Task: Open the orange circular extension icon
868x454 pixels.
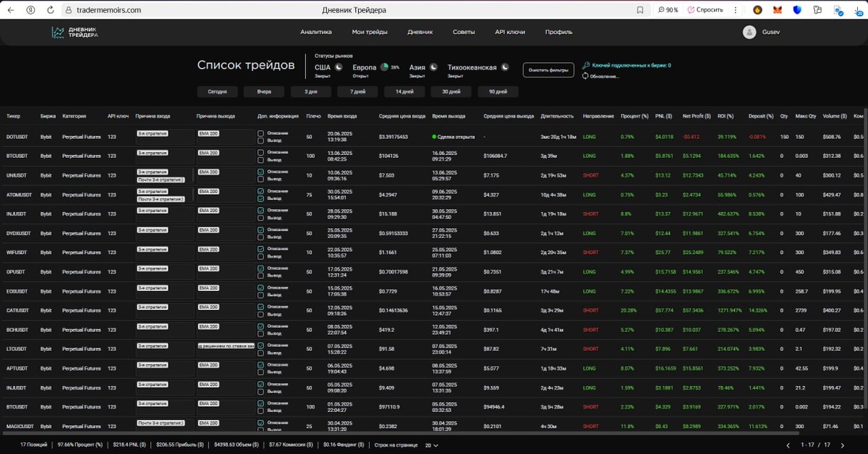Action: point(758,10)
